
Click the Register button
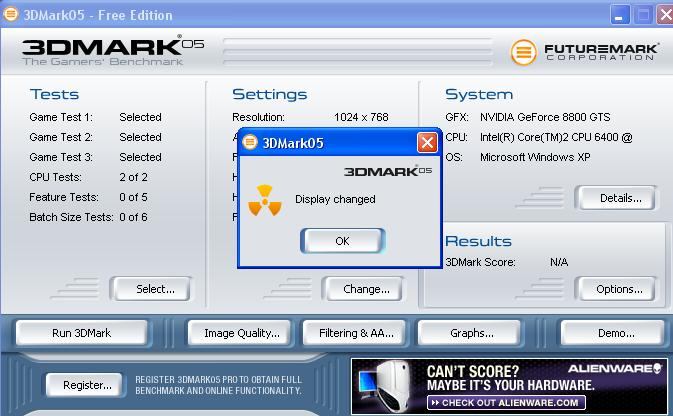click(x=85, y=385)
